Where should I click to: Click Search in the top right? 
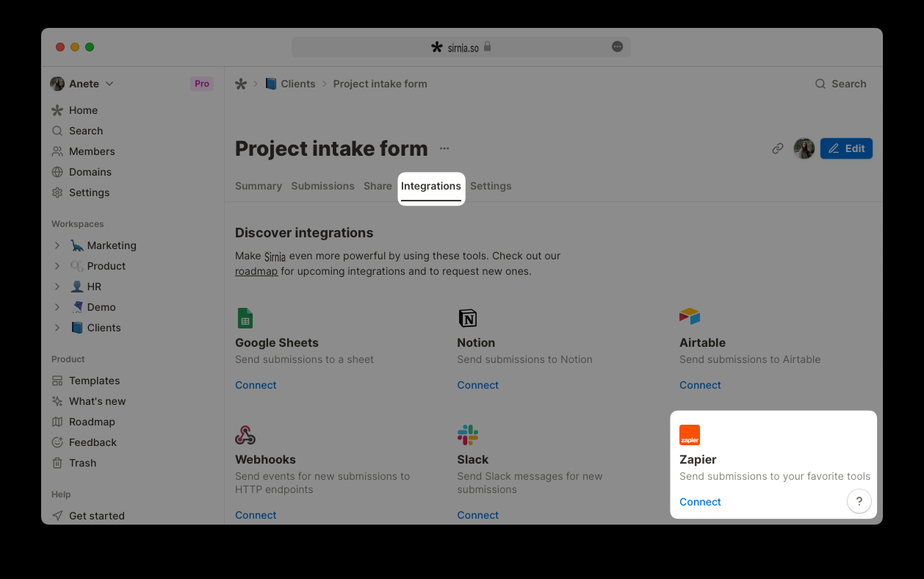click(841, 84)
